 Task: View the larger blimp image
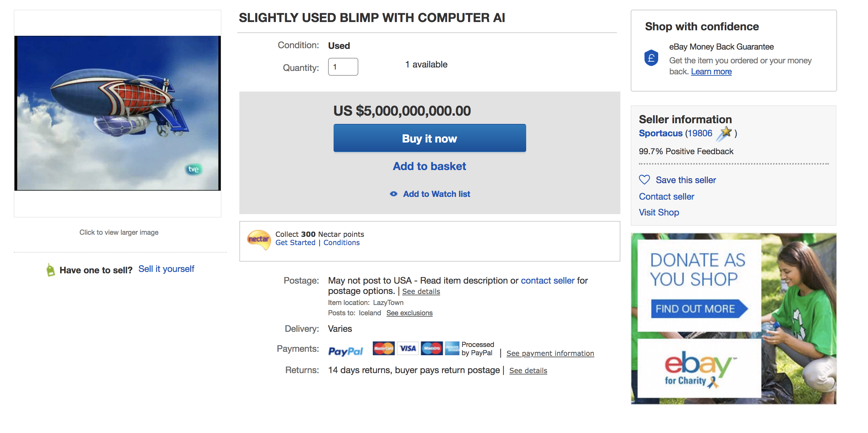click(x=118, y=113)
